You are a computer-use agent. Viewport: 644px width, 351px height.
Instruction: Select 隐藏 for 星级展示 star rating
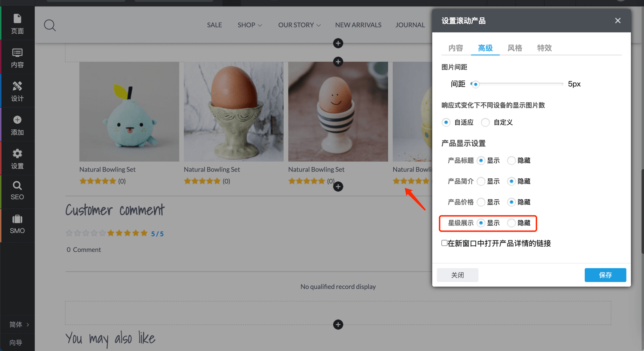(x=511, y=223)
